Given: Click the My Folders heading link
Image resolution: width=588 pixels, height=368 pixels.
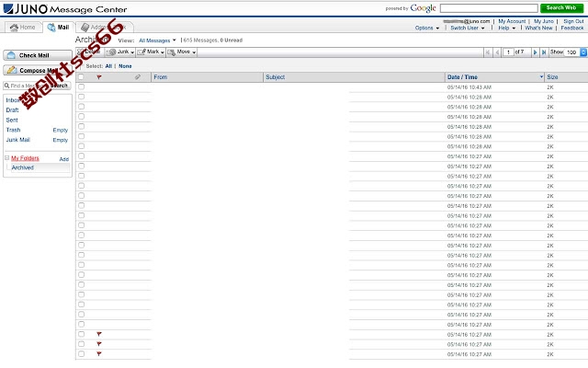Looking at the screenshot, I should pyautogui.click(x=25, y=158).
